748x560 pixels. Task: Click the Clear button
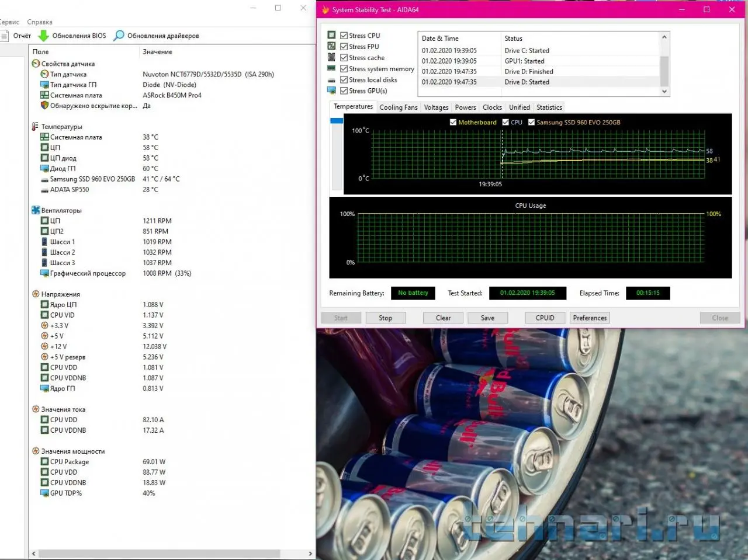coord(443,318)
